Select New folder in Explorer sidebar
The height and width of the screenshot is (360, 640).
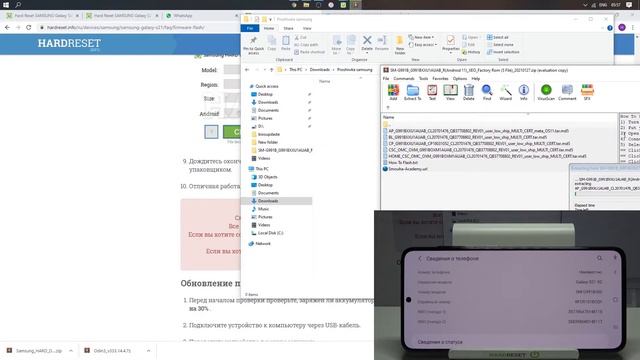coord(268,142)
